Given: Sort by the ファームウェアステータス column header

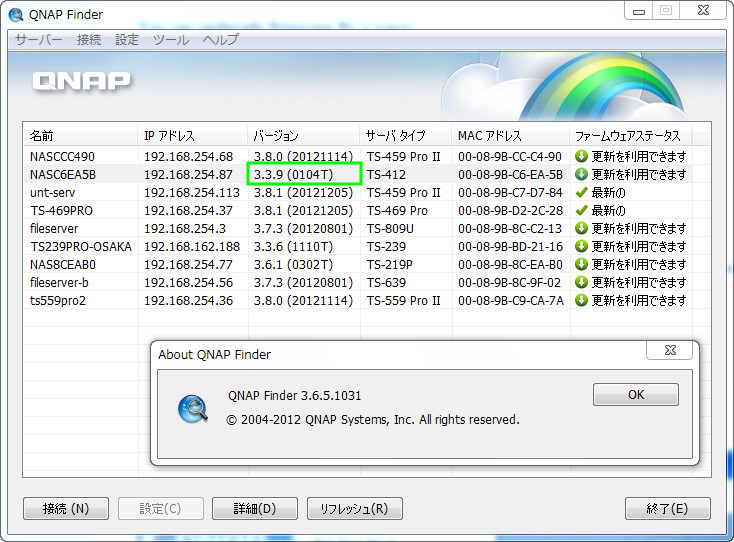Looking at the screenshot, I should (631, 136).
